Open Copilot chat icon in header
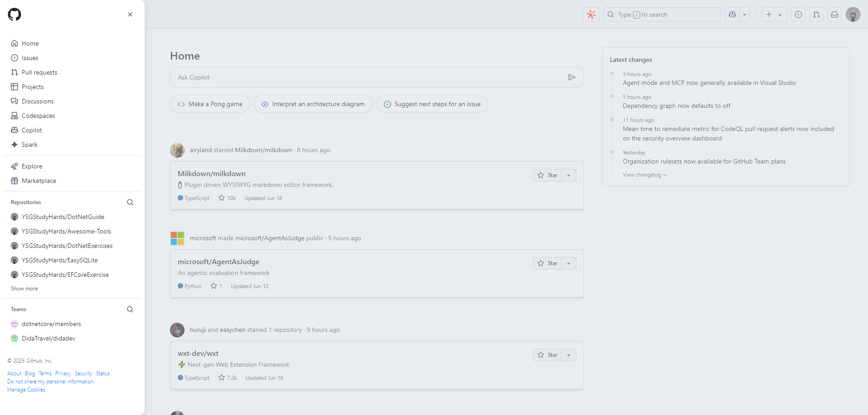This screenshot has height=415, width=868. 732,14
